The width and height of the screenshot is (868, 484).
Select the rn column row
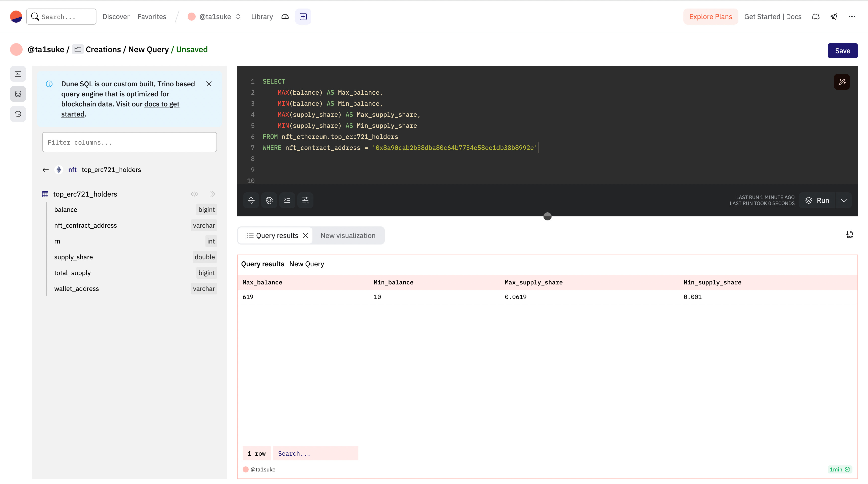click(x=135, y=241)
